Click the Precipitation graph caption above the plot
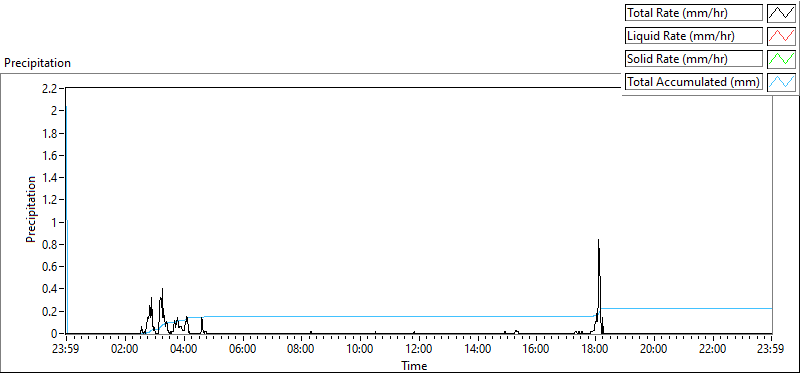This screenshot has width=800, height=373. 37,63
